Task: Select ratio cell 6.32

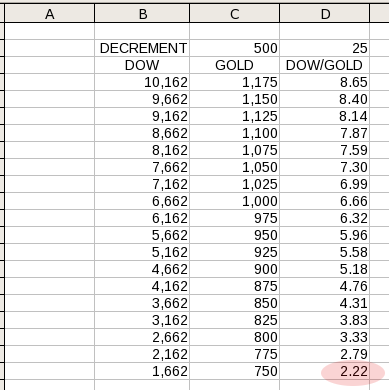Action: [325, 218]
